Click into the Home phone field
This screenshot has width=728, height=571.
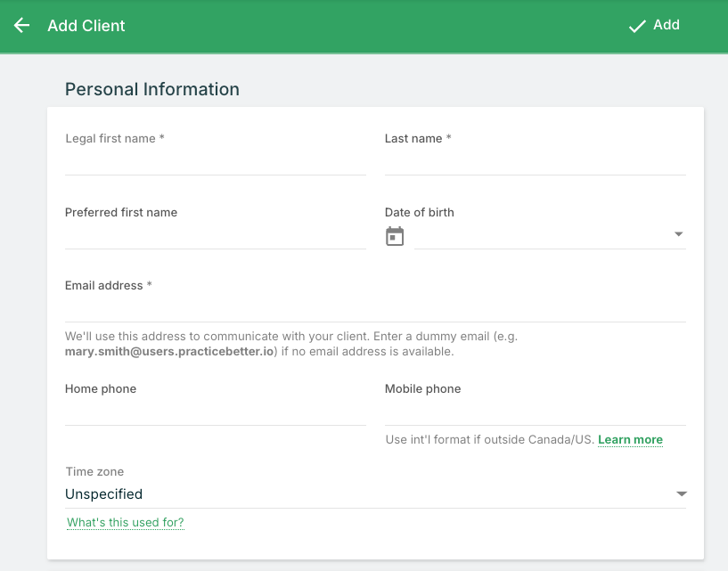click(215, 412)
